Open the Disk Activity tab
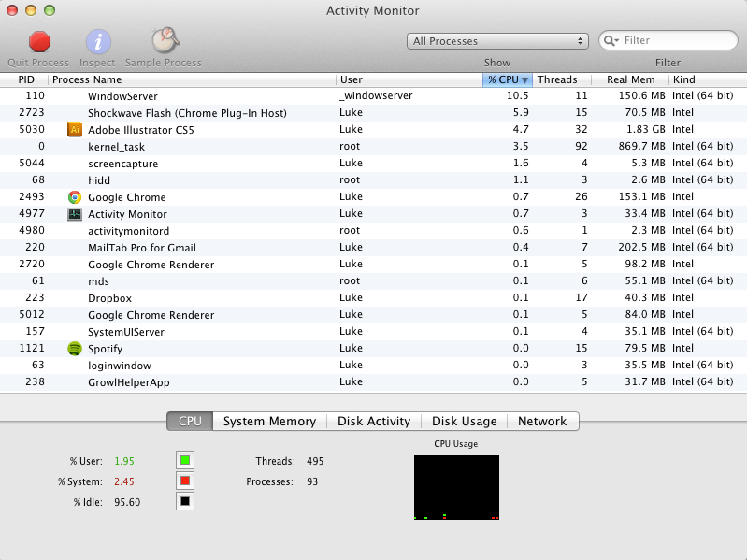747x560 pixels. click(x=374, y=422)
